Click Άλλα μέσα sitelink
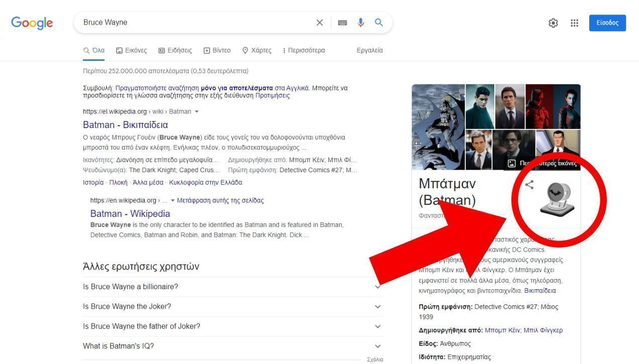Viewport: 639px width, 364px height. pyautogui.click(x=148, y=182)
